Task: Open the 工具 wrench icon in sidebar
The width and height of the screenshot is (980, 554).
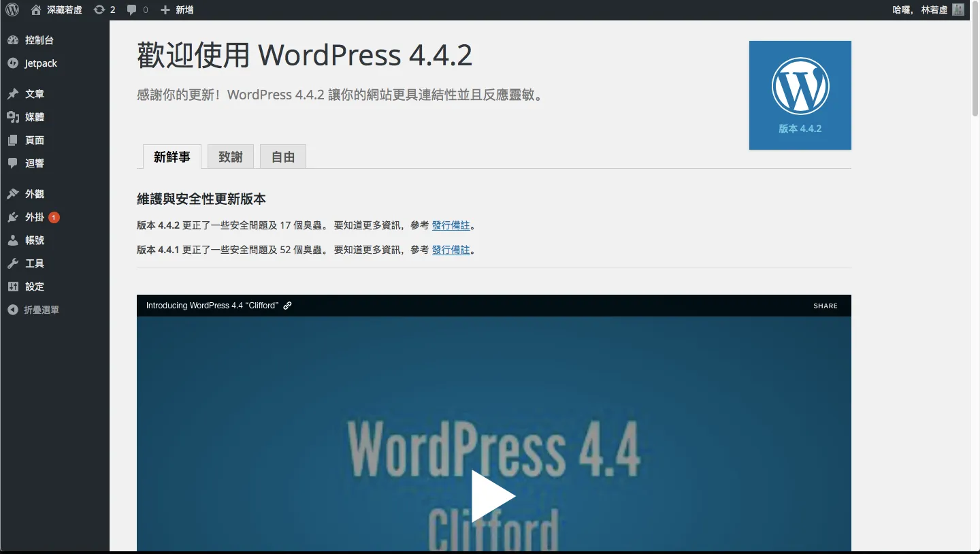Action: [x=12, y=263]
